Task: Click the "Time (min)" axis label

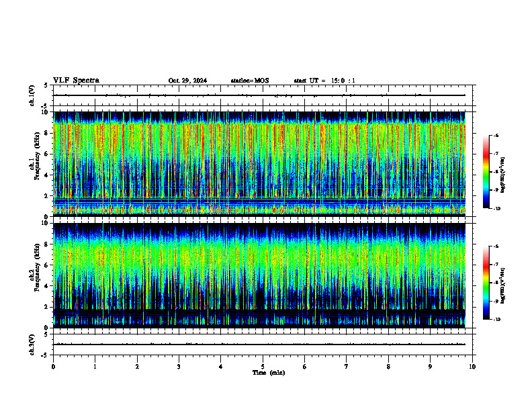Action: click(x=269, y=373)
